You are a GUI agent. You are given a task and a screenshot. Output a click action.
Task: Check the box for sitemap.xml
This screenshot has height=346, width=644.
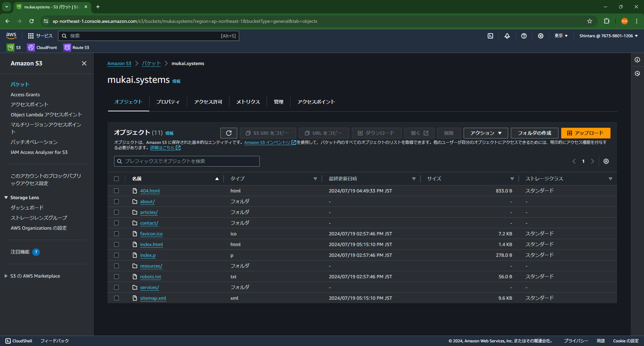coord(116,298)
